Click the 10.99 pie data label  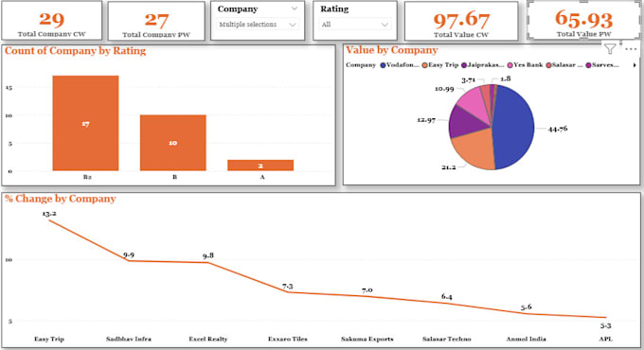tap(444, 89)
